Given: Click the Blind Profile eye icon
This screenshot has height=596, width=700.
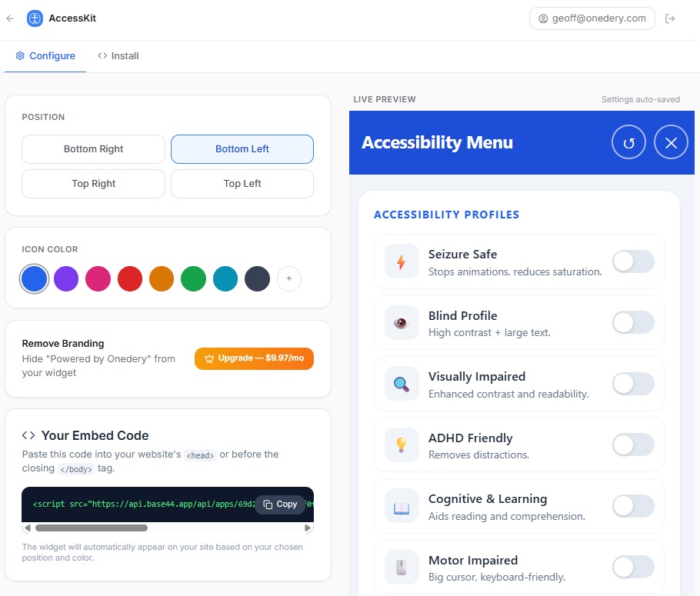Looking at the screenshot, I should 402,323.
